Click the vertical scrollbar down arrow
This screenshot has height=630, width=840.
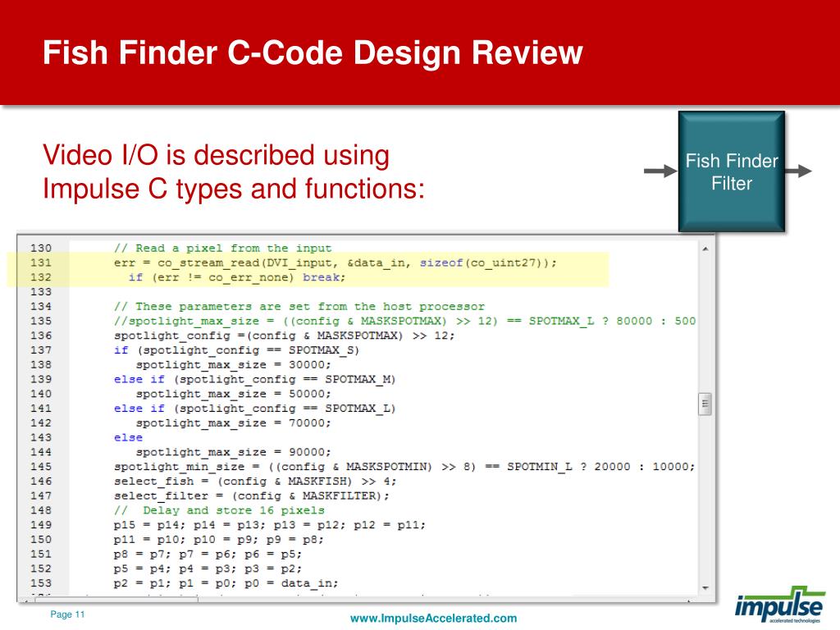[705, 587]
